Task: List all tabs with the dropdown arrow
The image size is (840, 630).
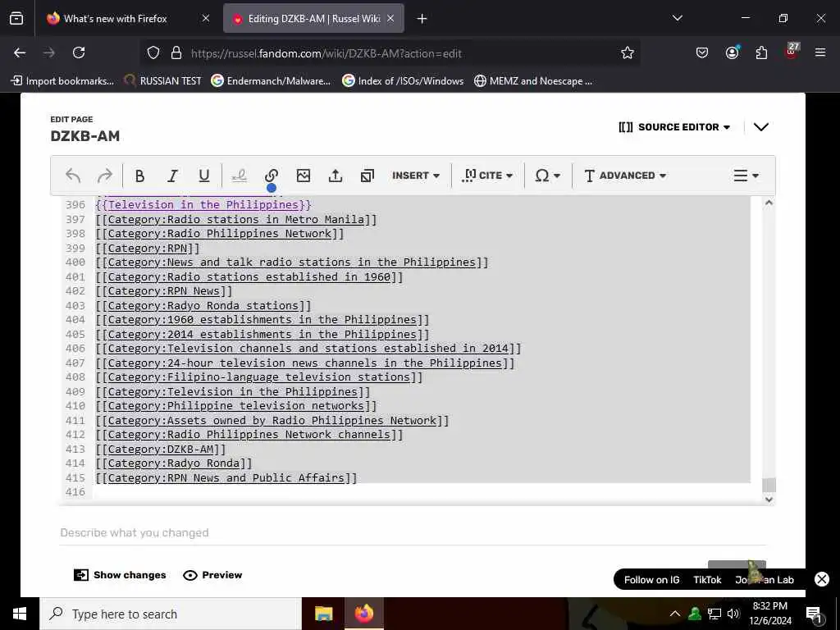Action: [677, 18]
